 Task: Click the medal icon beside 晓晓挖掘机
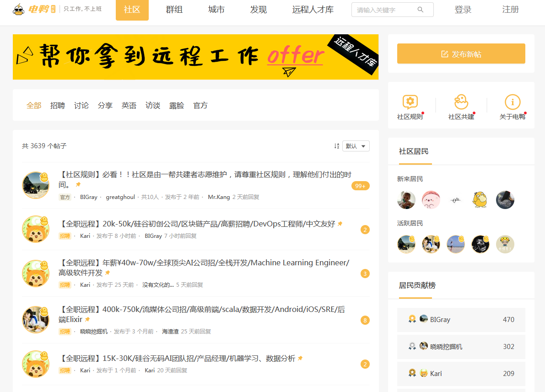pos(412,346)
